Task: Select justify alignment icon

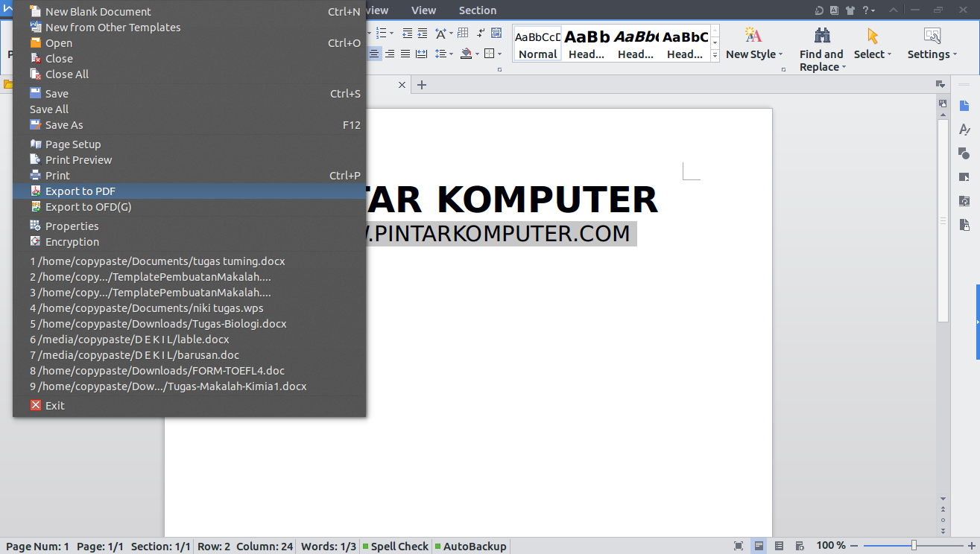Action: [405, 54]
